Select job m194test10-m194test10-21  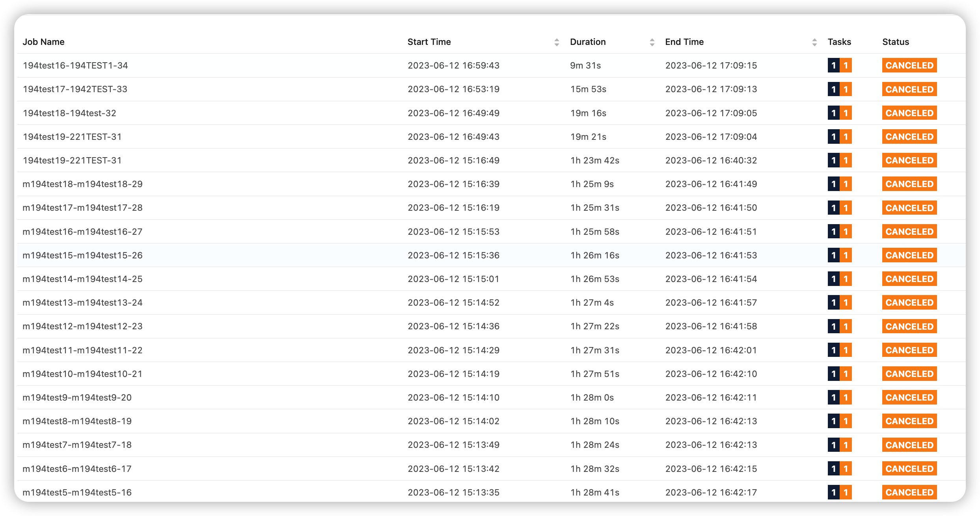[x=82, y=374]
